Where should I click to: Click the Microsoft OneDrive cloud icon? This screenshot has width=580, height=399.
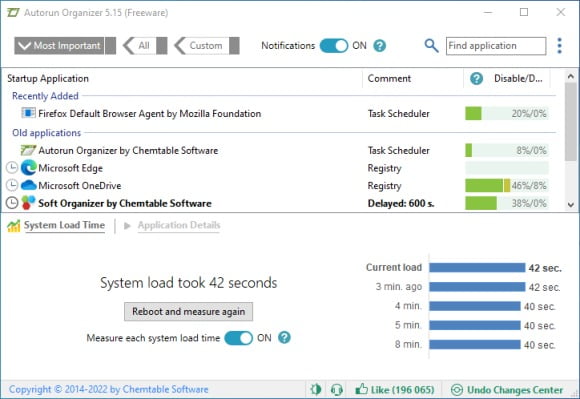click(28, 185)
